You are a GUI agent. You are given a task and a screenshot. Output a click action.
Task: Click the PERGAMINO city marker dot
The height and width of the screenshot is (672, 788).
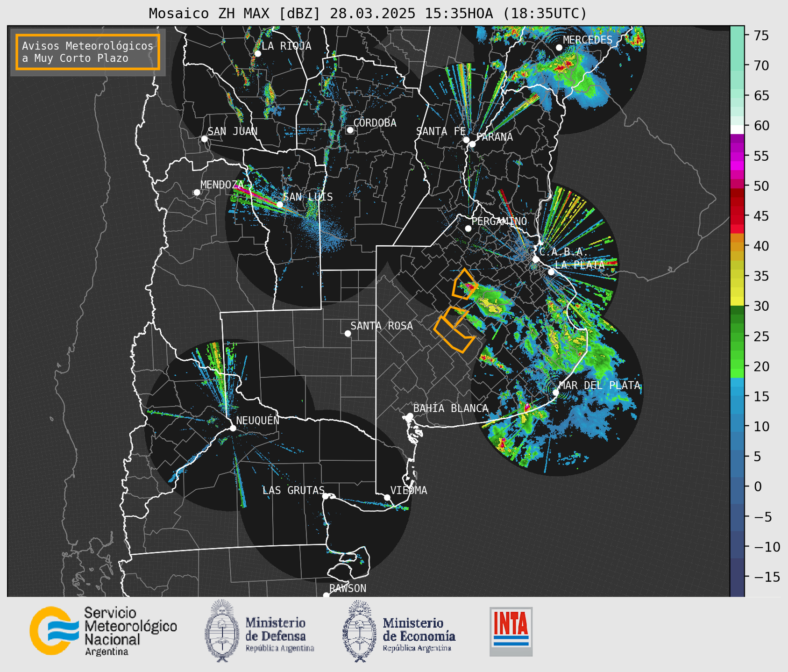coord(468,229)
